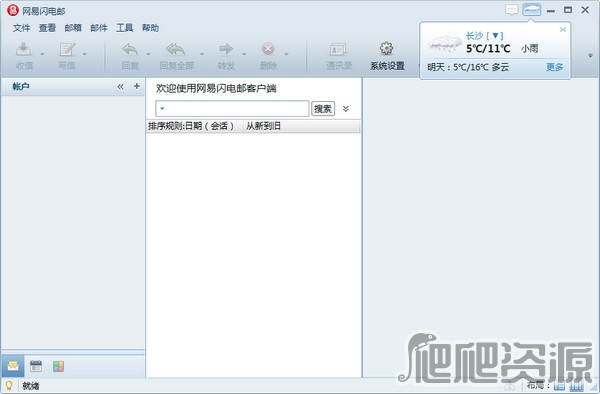Click the rainy cloud weather image
This screenshot has height=394, width=600.
pyautogui.click(x=444, y=43)
